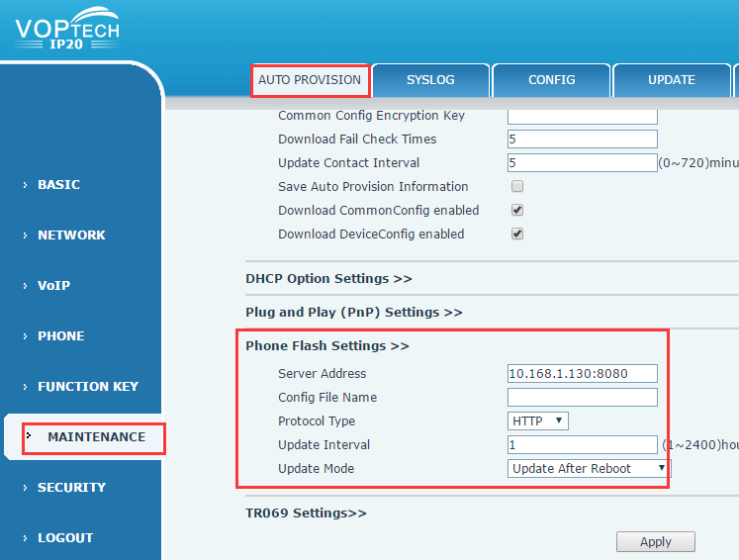Open the UPDATE tab

click(x=672, y=80)
